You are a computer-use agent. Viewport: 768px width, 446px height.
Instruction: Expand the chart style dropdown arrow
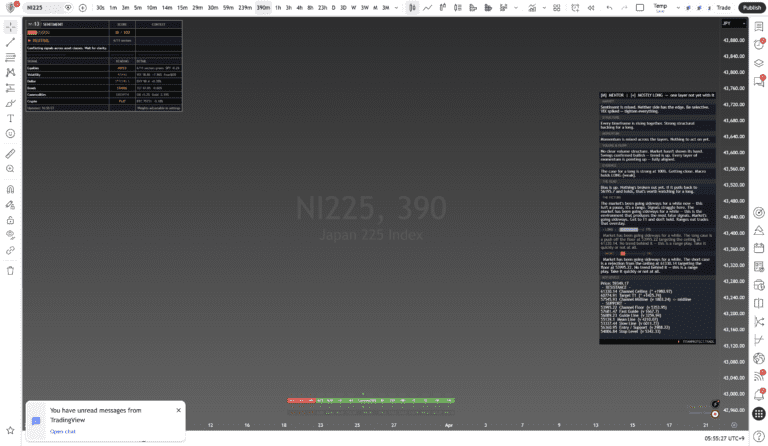tap(516, 8)
